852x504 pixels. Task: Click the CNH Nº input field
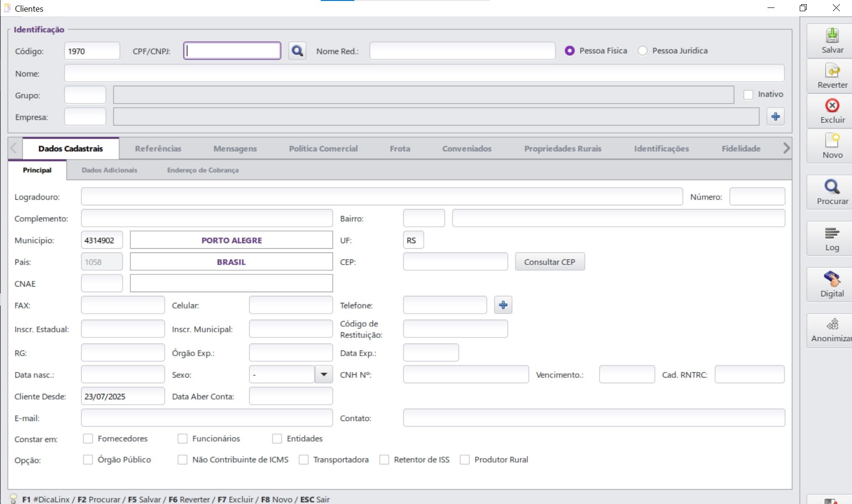click(x=466, y=374)
